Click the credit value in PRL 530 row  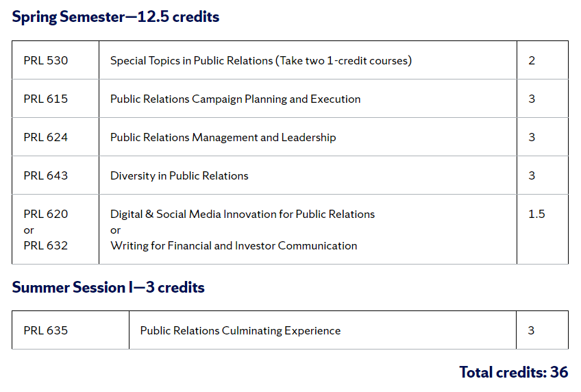tap(532, 60)
